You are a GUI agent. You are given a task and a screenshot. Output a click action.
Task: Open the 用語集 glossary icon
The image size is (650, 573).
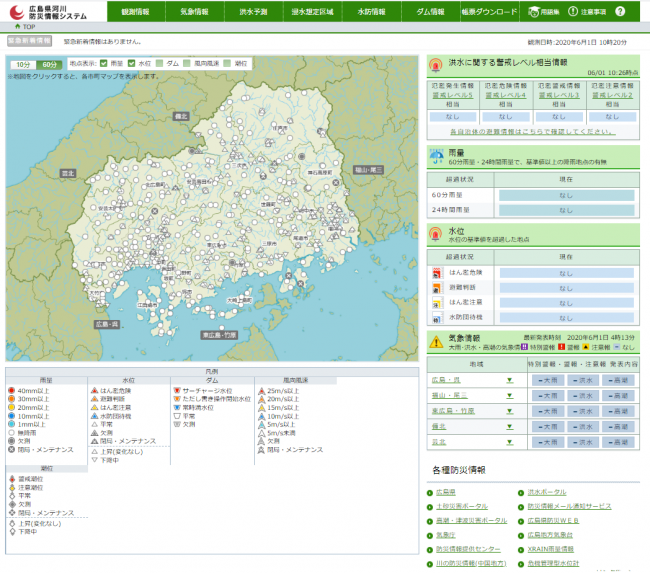pos(534,12)
